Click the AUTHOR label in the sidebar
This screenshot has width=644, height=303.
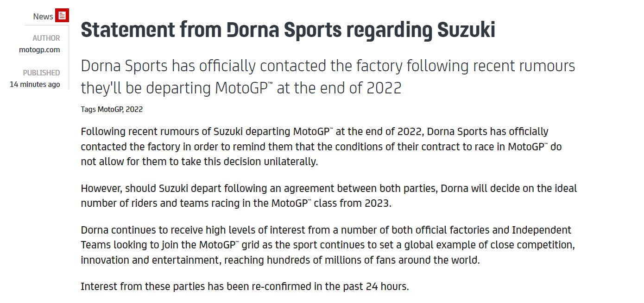46,38
